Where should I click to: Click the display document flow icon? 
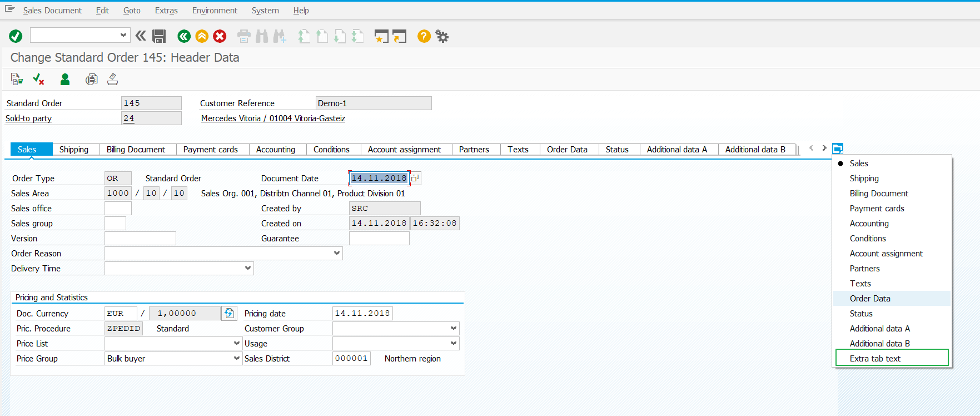coord(17,79)
